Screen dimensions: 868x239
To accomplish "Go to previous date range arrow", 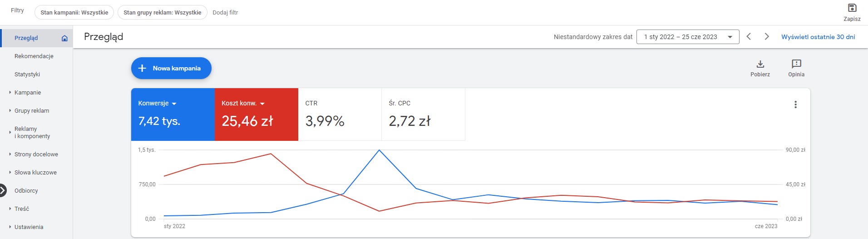I will [x=749, y=36].
